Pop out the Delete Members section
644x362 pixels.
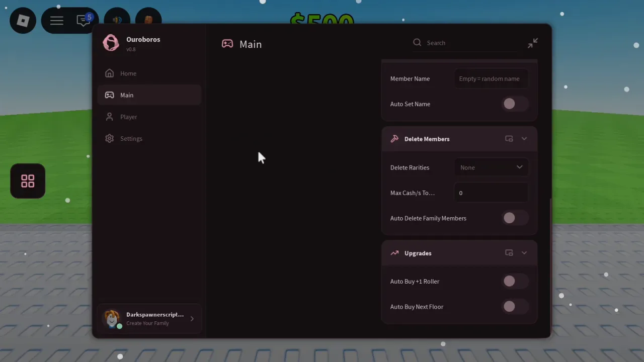[x=509, y=139]
